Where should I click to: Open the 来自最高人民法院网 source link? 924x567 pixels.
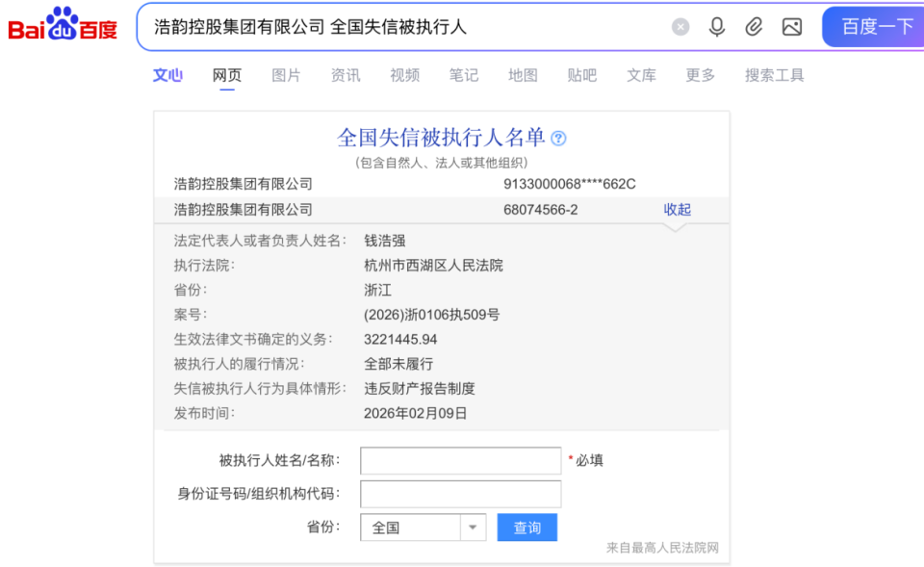(662, 548)
